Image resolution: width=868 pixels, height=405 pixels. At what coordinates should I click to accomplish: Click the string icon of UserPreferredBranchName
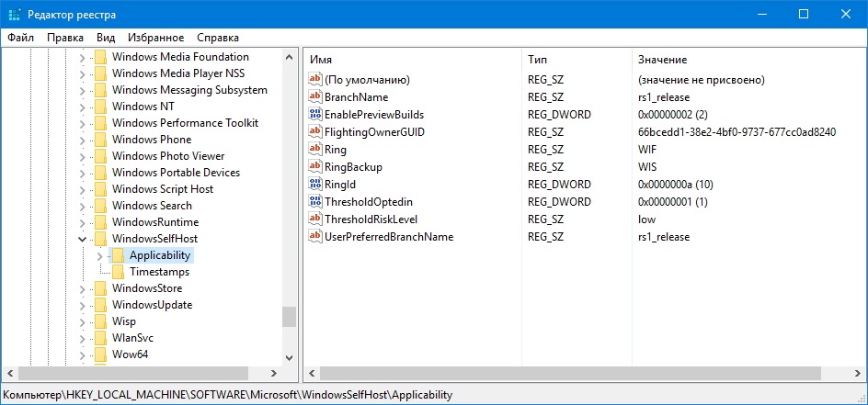(x=315, y=237)
